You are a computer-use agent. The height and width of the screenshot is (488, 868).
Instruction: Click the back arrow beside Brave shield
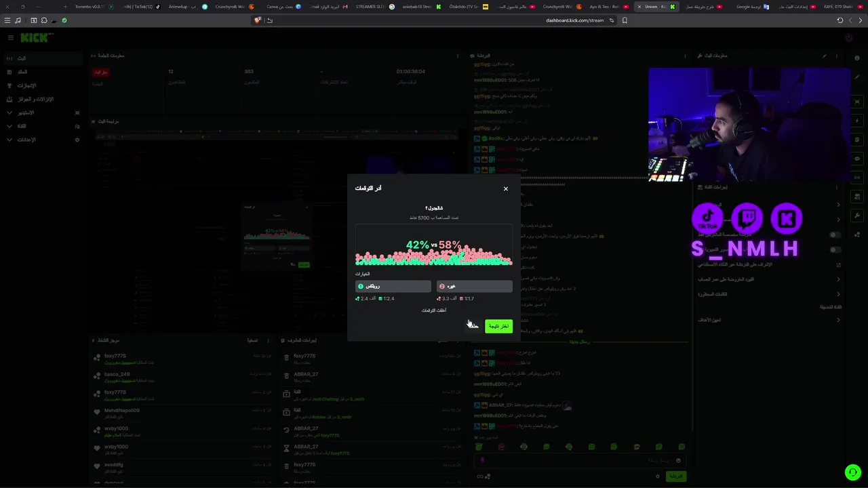pyautogui.click(x=269, y=20)
